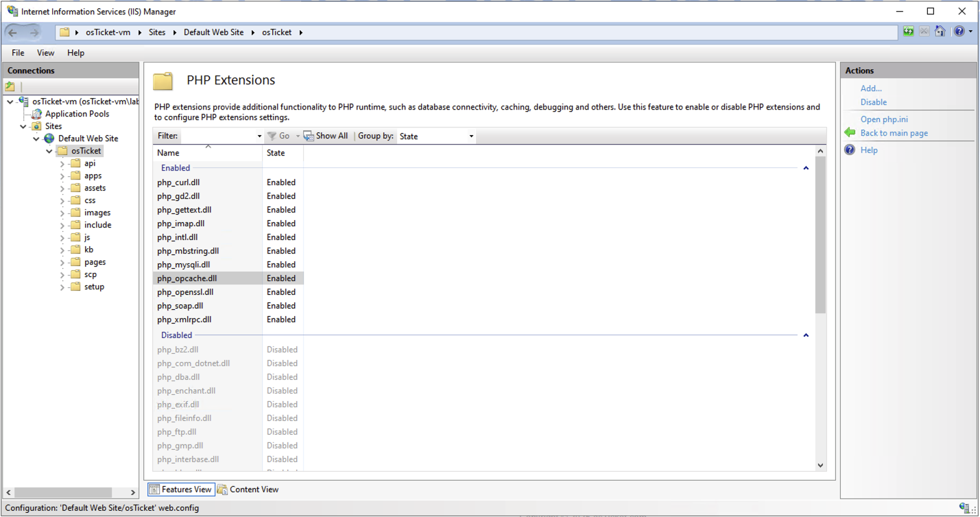Select the disabled php_fileinfo.dll row

tap(228, 418)
